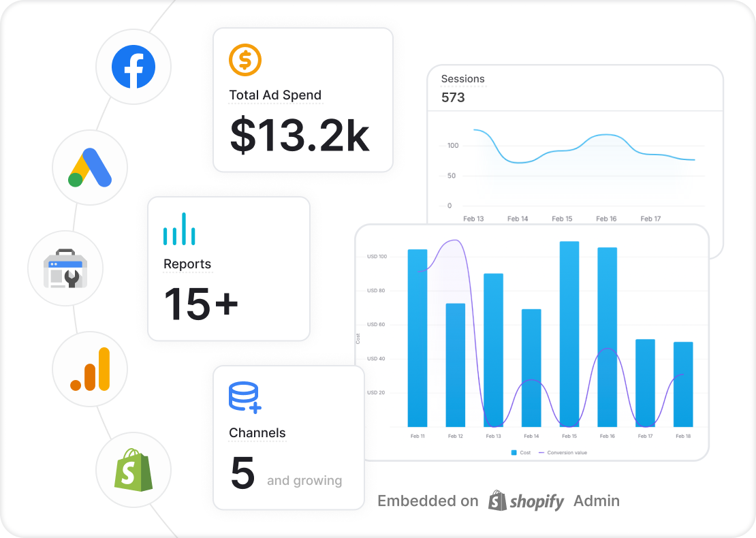Click the teal bar-chart Reports icon
The height and width of the screenshot is (538, 756).
179,229
